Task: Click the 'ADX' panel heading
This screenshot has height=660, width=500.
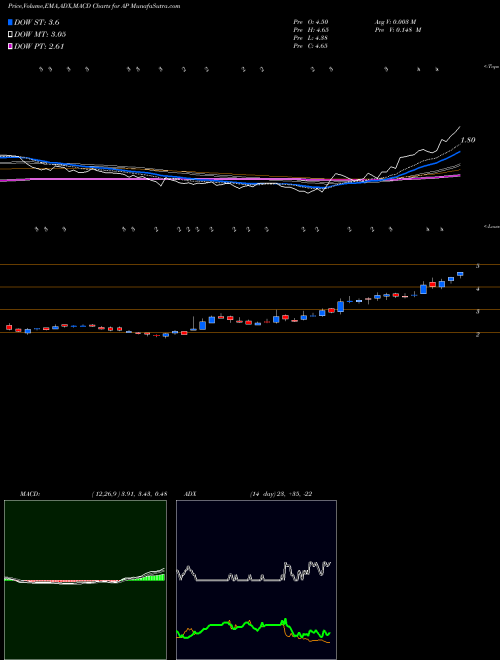Action: click(190, 494)
